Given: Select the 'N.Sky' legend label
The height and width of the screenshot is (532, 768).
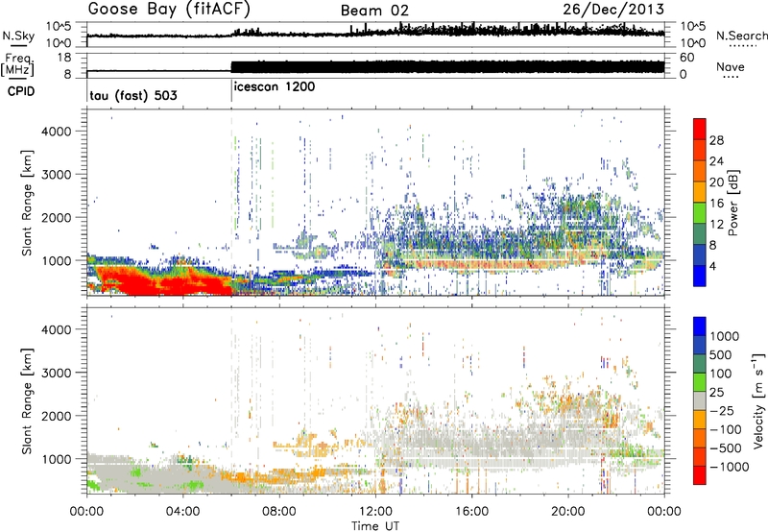Looking at the screenshot, I should [18, 36].
